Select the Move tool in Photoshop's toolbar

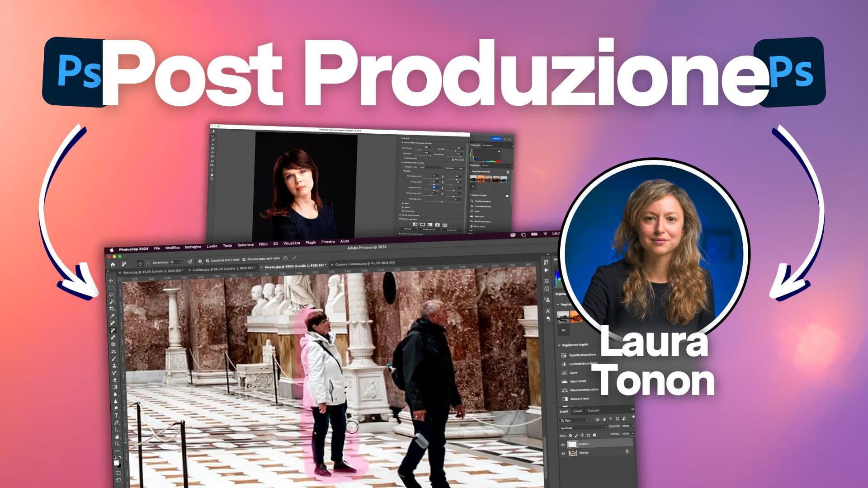pos(111,281)
